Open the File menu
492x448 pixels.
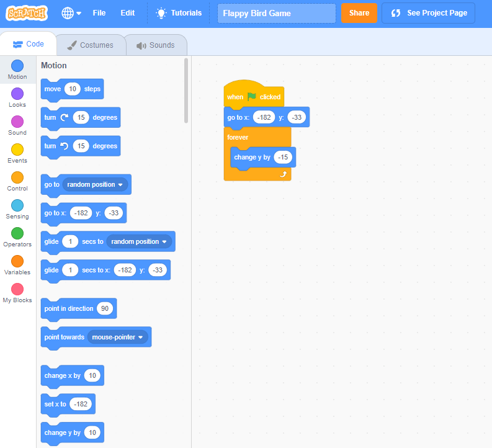[x=99, y=13]
